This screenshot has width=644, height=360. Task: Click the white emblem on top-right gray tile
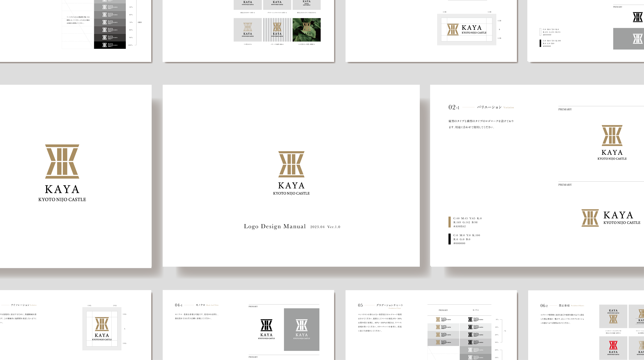[637, 39]
